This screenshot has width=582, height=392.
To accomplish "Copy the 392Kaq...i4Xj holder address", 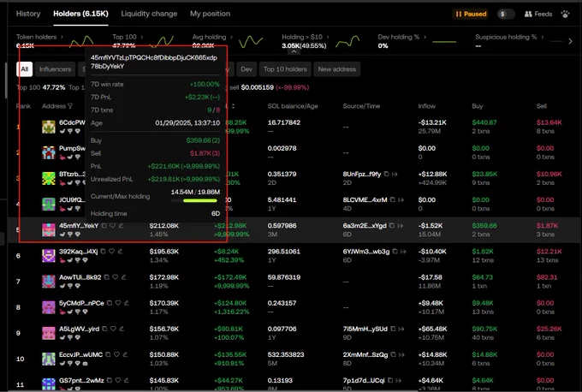I will [x=103, y=252].
